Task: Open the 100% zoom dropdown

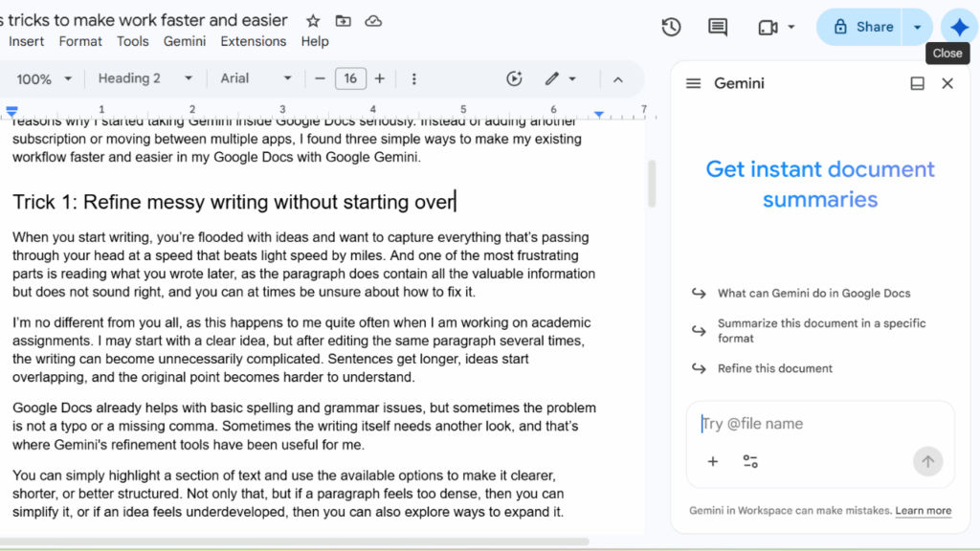Action: [x=44, y=78]
